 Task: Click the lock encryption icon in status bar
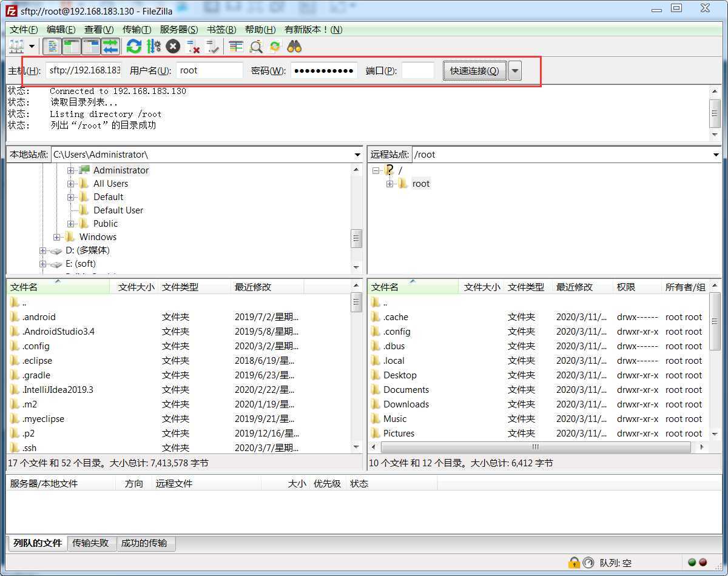(574, 563)
